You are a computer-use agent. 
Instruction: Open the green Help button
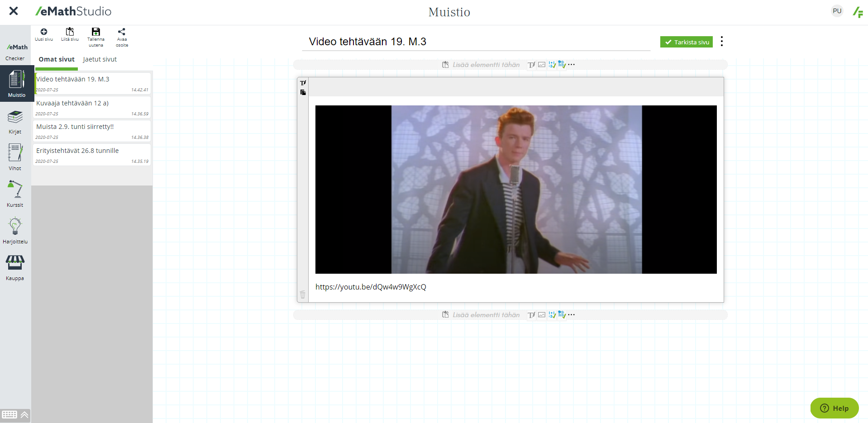(835, 408)
